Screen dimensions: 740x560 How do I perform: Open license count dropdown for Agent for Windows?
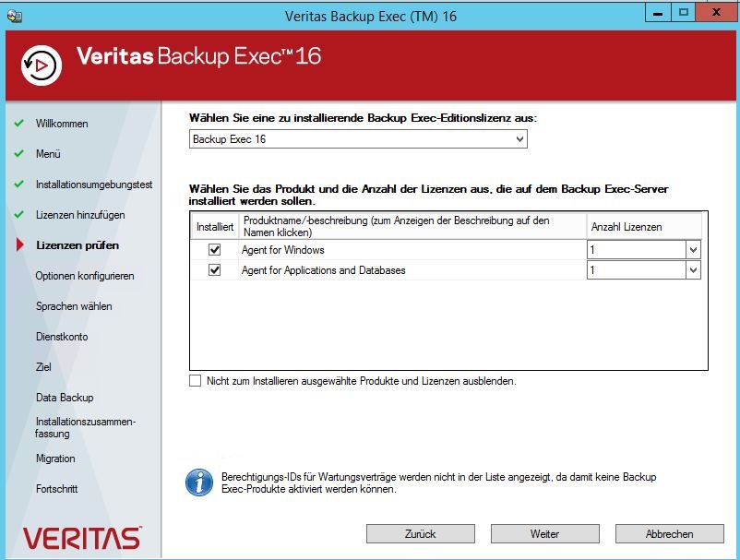click(x=693, y=250)
